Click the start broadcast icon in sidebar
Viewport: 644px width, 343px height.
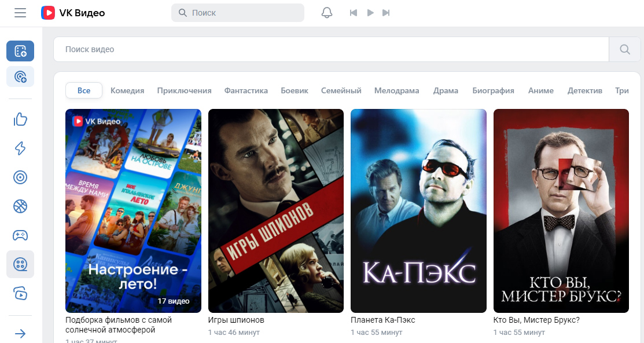click(20, 76)
